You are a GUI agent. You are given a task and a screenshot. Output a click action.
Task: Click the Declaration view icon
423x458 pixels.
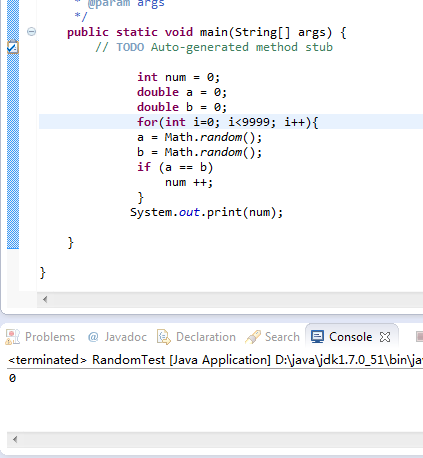164,337
